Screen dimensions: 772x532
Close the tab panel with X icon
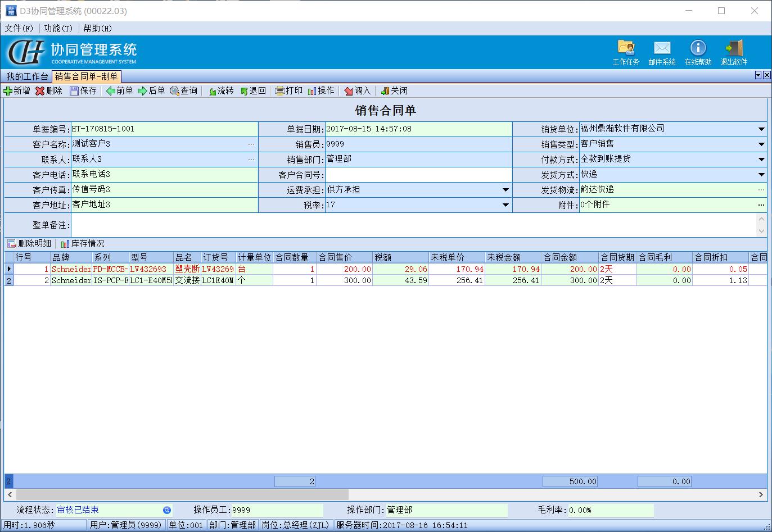click(766, 75)
